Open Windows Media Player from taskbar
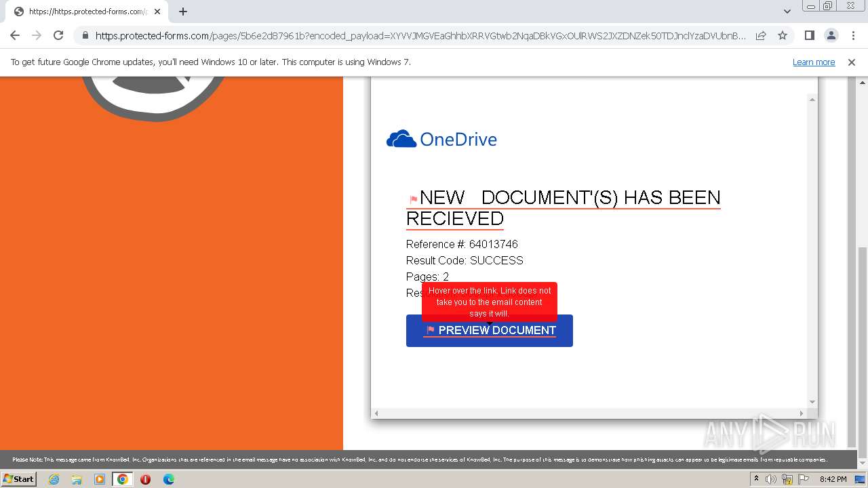This screenshot has width=868, height=488. click(x=100, y=479)
